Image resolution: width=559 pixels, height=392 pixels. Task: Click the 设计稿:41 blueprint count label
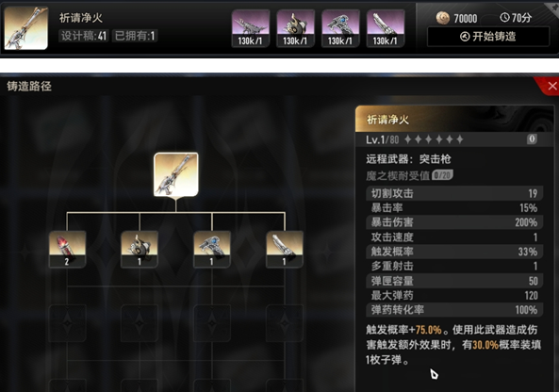coord(84,36)
